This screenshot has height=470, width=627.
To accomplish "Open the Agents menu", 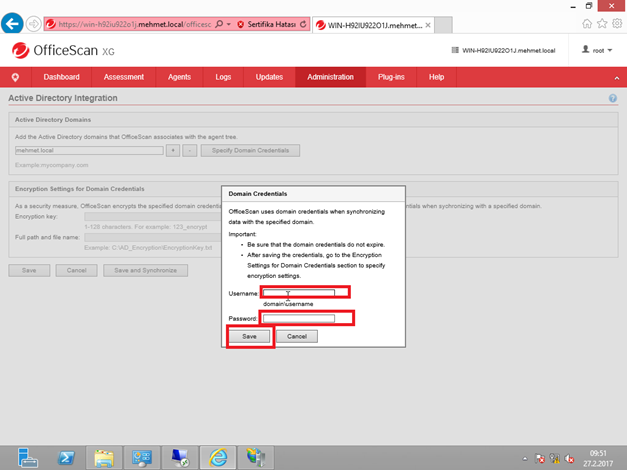I will 179,77.
